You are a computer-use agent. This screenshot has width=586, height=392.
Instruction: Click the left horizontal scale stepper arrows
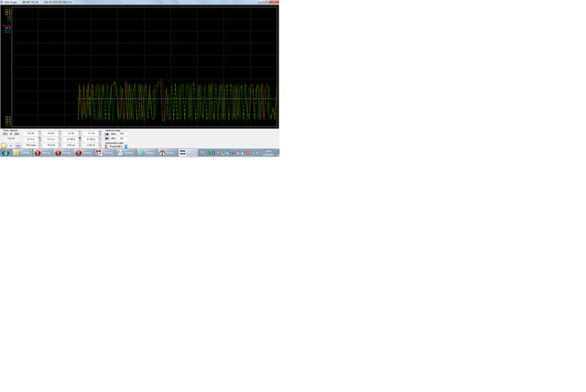point(106,147)
